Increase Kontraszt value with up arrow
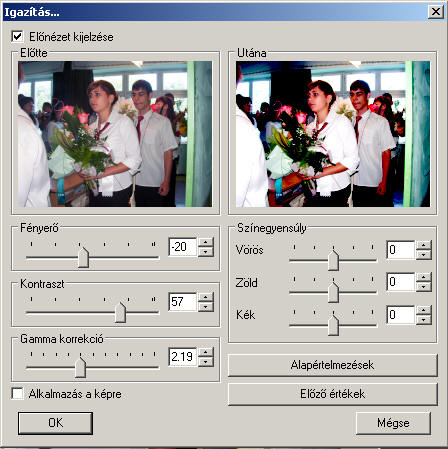This screenshot has height=449, width=448. coord(206,297)
